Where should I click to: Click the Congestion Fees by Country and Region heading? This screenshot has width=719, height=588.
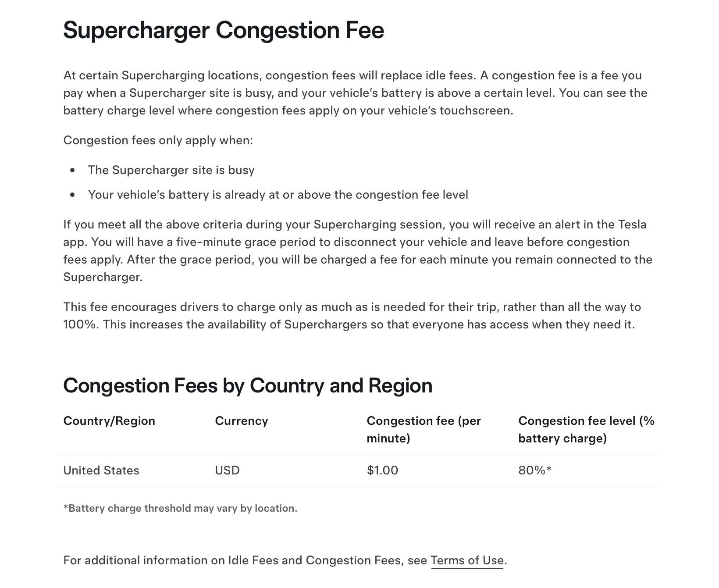[x=248, y=386]
